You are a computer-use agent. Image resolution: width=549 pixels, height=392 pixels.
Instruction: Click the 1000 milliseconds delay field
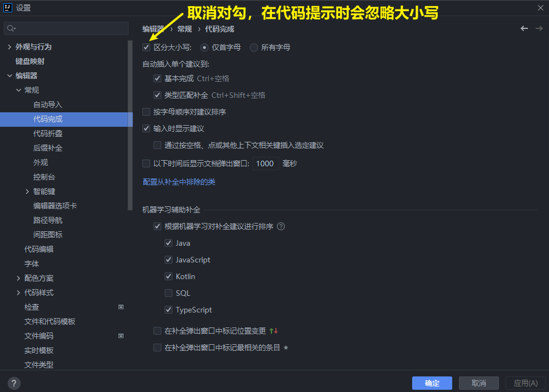[x=265, y=163]
